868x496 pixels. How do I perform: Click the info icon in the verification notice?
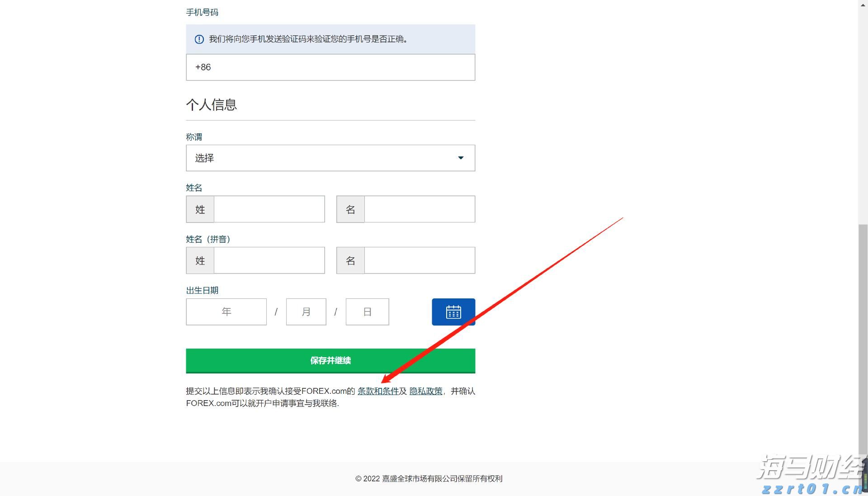[199, 39]
